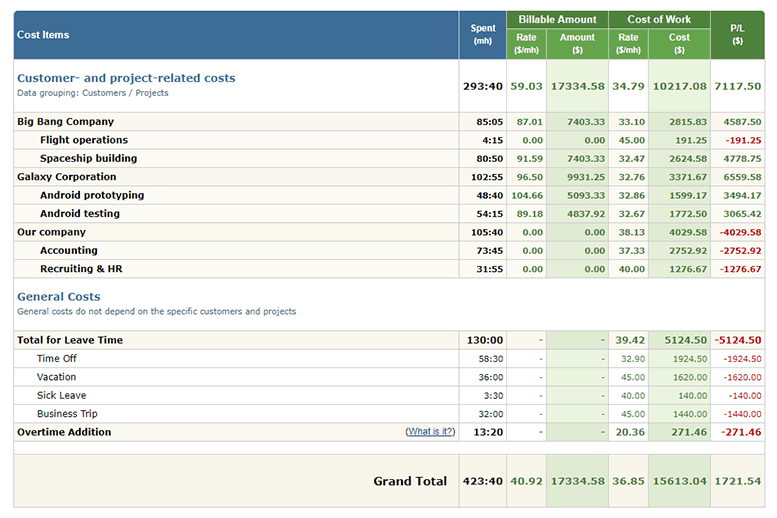Select the Big Bang Company row label
The image size is (777, 518).
(x=65, y=121)
